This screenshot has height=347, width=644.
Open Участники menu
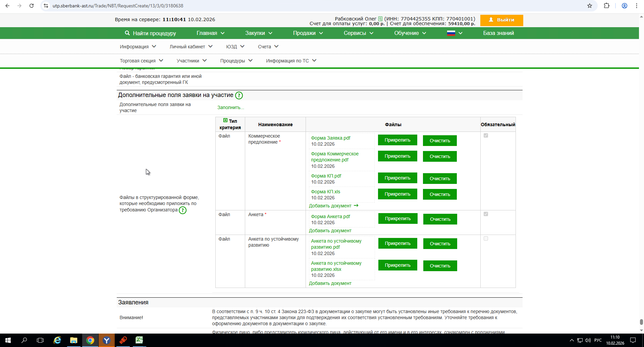tap(192, 61)
